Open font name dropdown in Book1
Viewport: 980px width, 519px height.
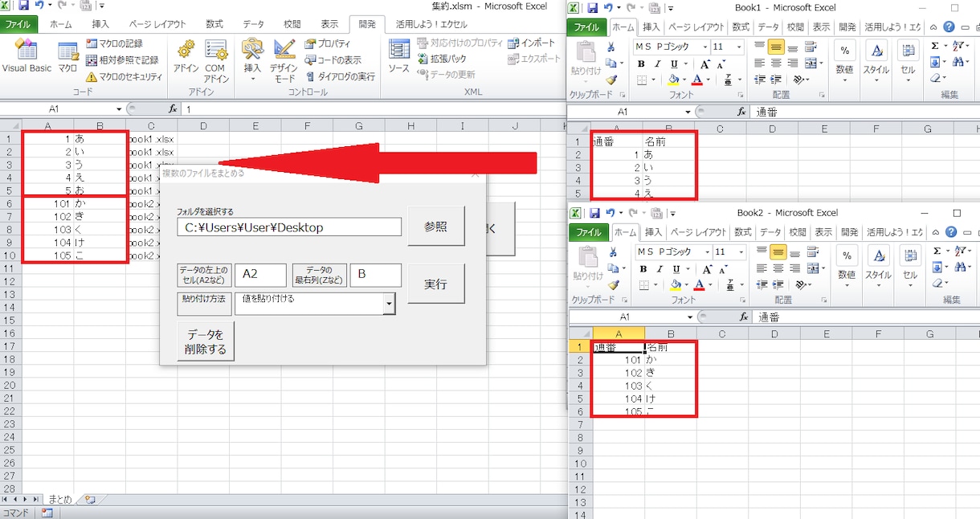705,47
